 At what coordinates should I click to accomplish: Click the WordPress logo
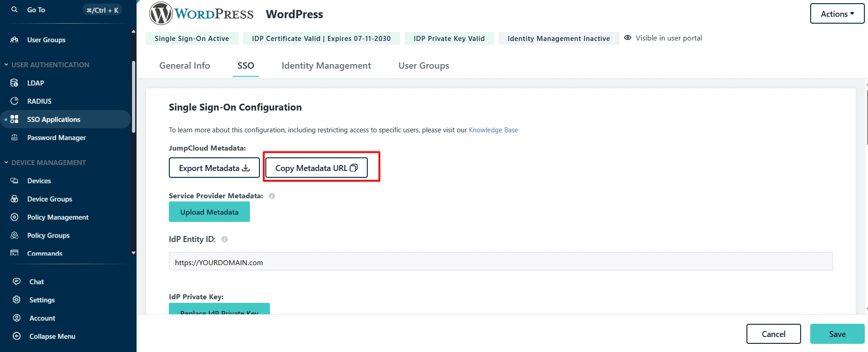point(201,14)
